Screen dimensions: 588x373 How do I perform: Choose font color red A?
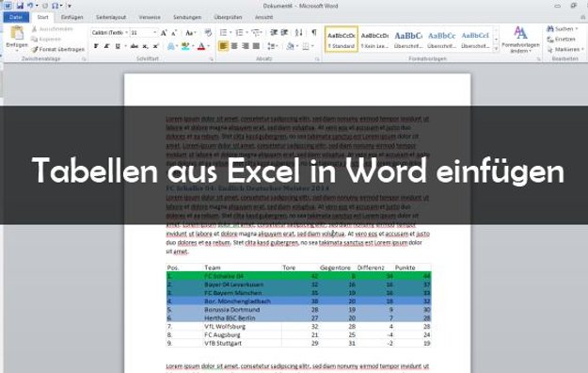(x=201, y=46)
